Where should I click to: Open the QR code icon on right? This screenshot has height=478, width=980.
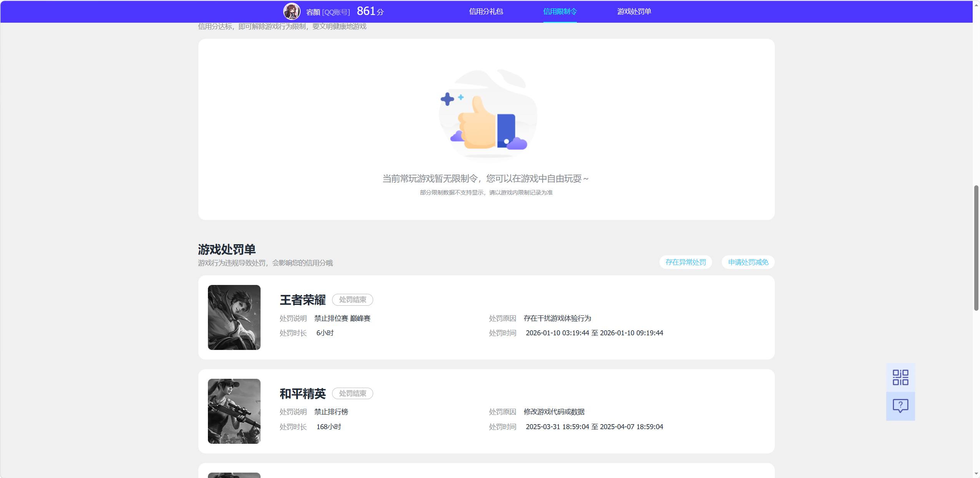click(900, 377)
